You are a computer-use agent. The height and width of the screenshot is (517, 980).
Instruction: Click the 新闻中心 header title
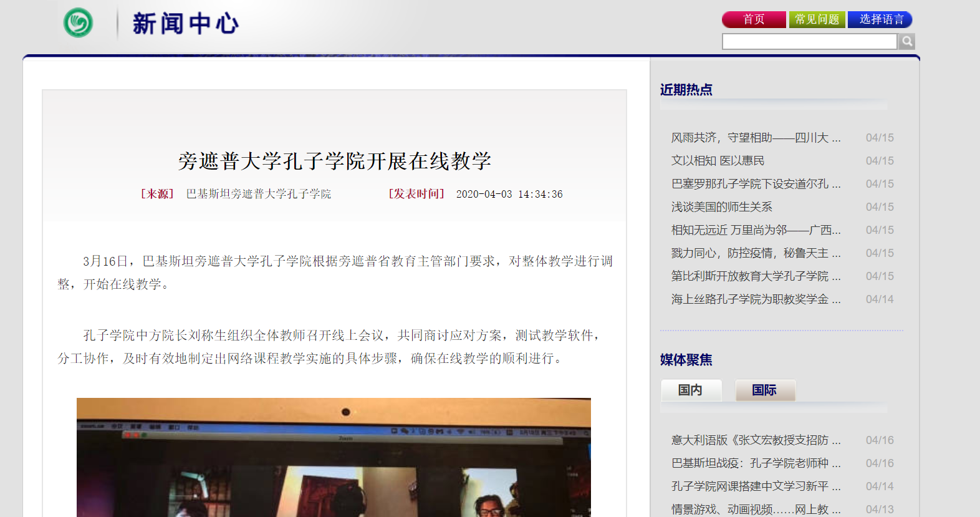[186, 24]
